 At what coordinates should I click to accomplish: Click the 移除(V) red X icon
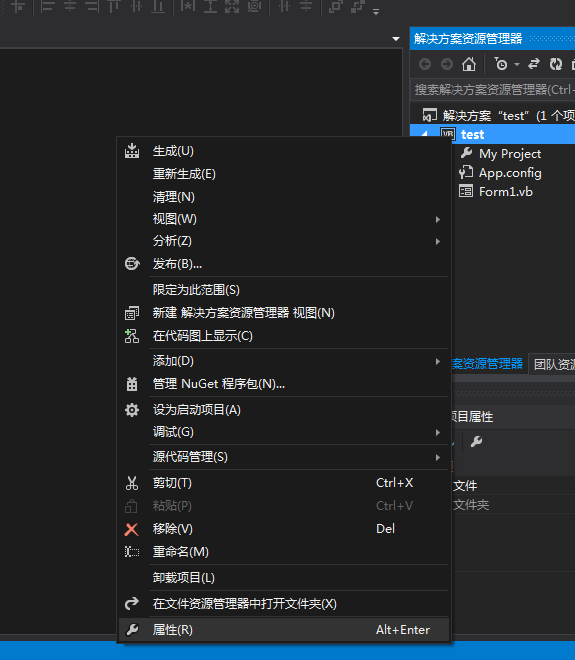coord(131,530)
